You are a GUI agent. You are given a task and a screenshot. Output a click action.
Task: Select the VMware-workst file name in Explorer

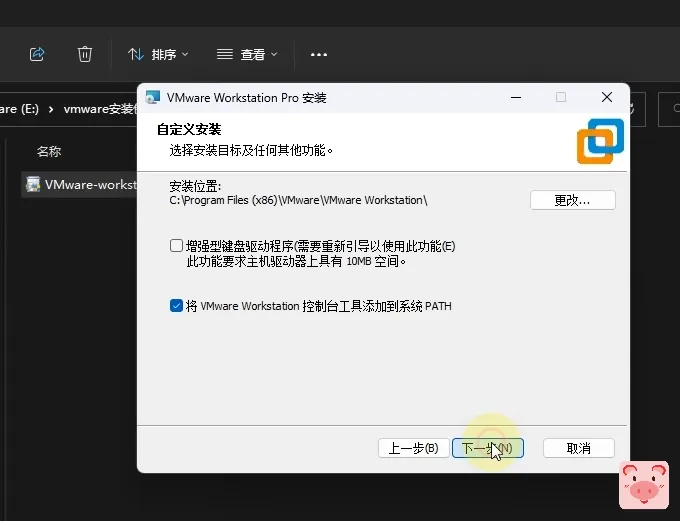point(91,185)
